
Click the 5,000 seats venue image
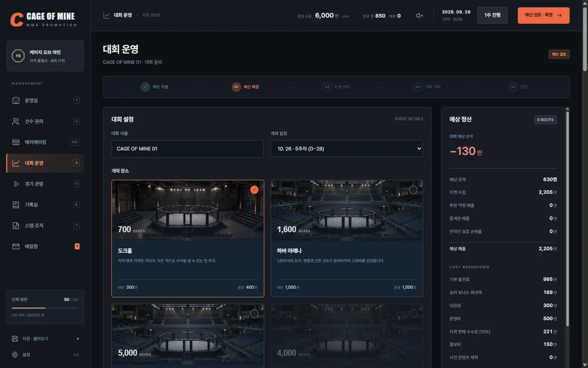pos(188,336)
